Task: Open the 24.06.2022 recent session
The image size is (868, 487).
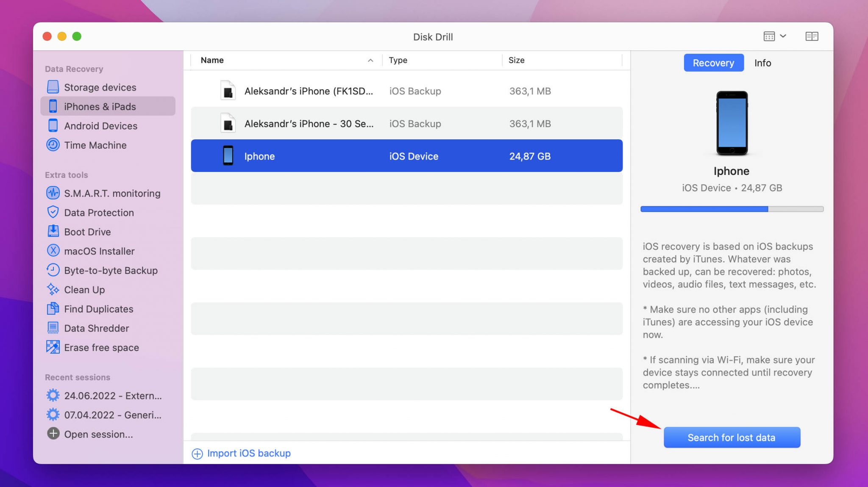Action: pos(113,395)
